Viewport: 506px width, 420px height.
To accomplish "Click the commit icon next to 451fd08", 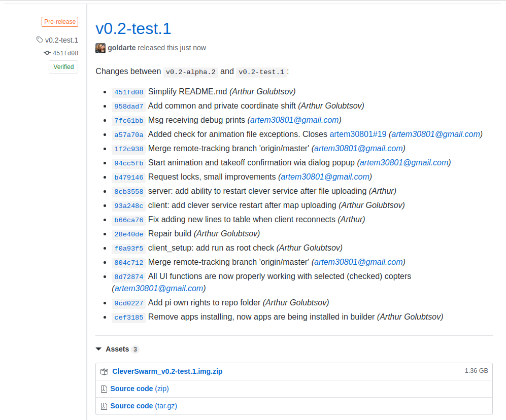I will coord(47,53).
